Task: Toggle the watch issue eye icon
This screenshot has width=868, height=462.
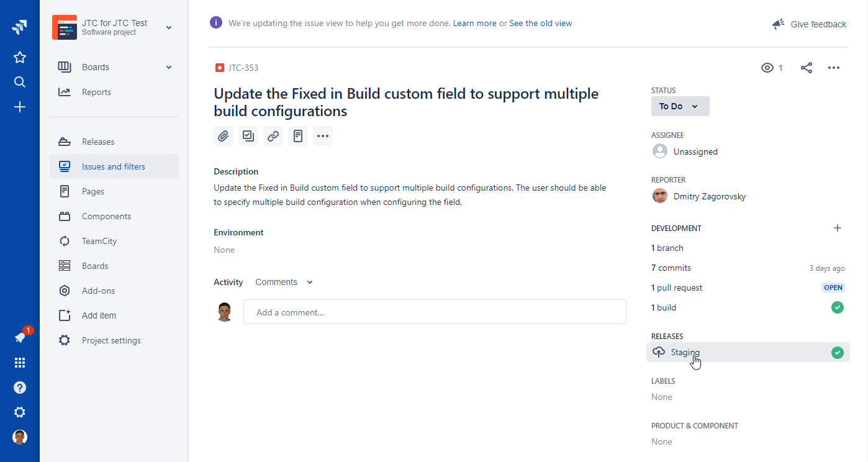Action: coord(767,68)
